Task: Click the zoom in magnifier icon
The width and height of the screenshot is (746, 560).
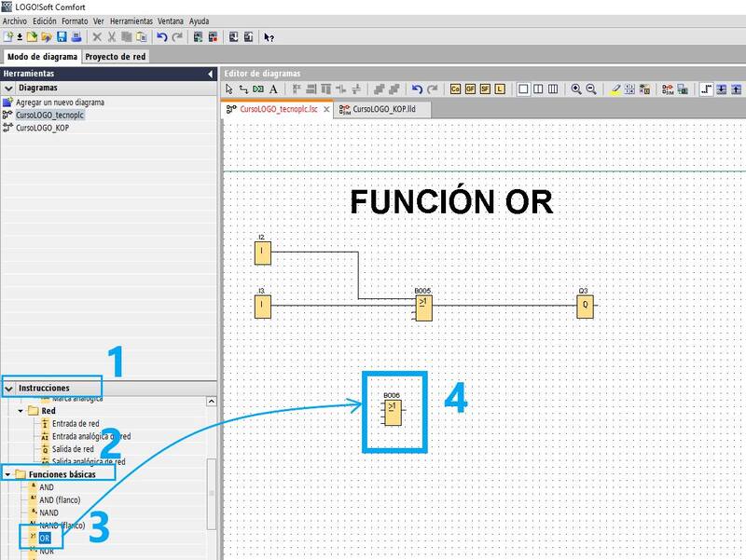Action: 576,89
